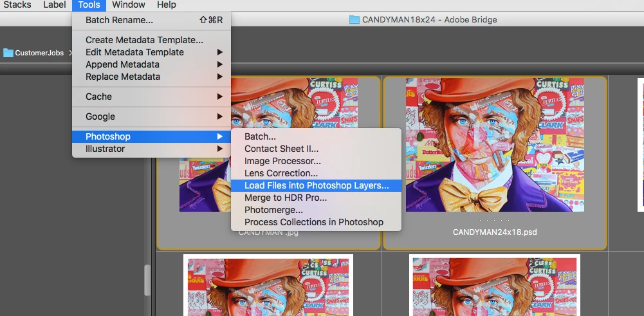Choose Merge to HDR Pro
The width and height of the screenshot is (644, 316).
point(317,198)
